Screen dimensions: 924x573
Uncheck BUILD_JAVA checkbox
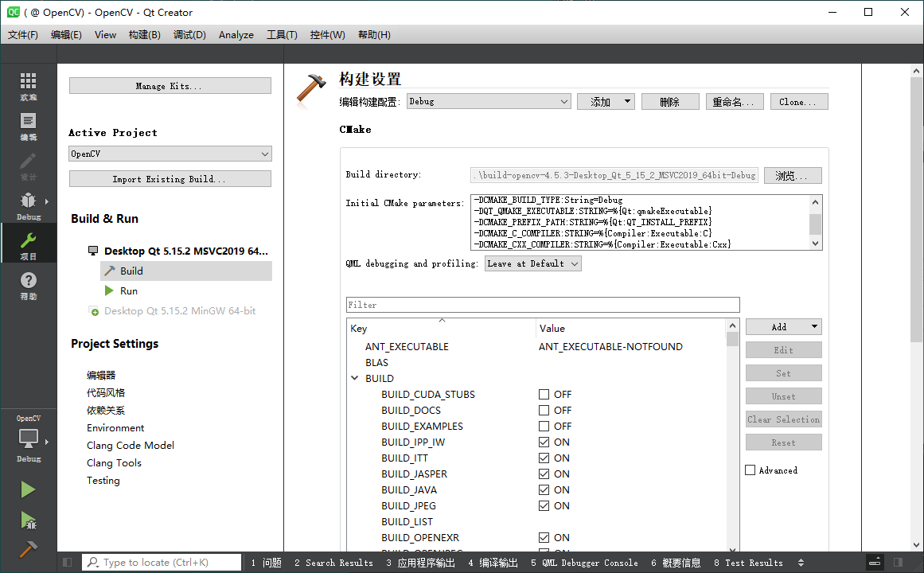tap(544, 490)
